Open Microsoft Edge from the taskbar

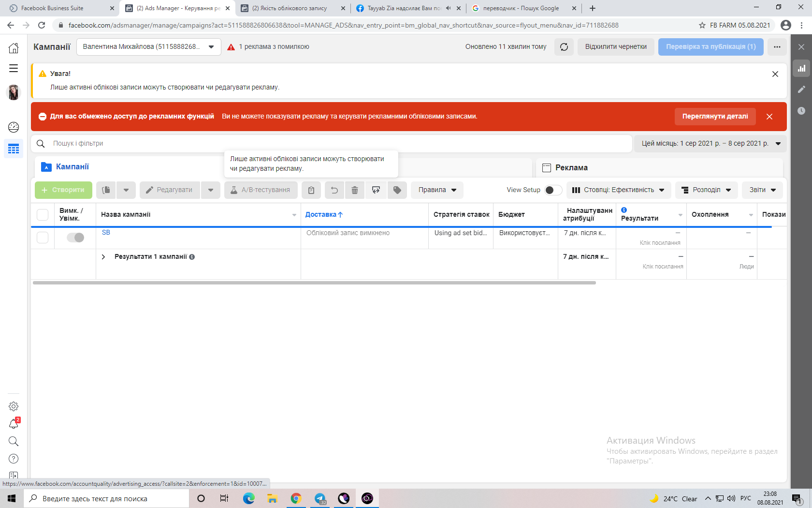pos(249,498)
